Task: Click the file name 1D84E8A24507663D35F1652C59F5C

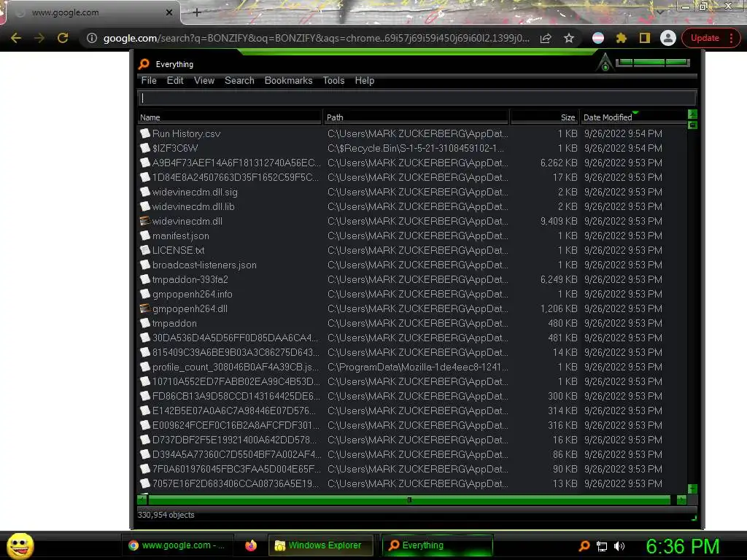Action: point(236,177)
